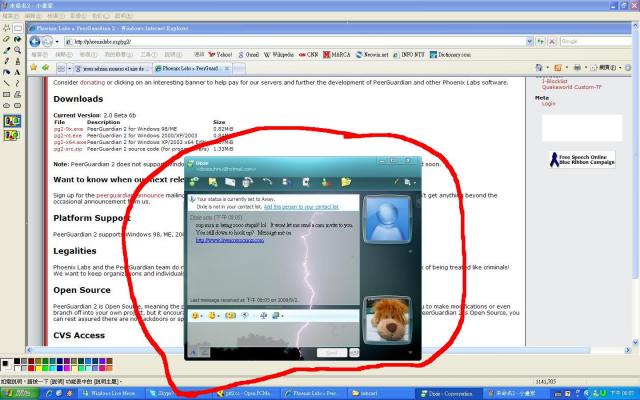Click Messenger invite-someone toolbar icon
This screenshot has height=400, width=640.
[x=194, y=182]
